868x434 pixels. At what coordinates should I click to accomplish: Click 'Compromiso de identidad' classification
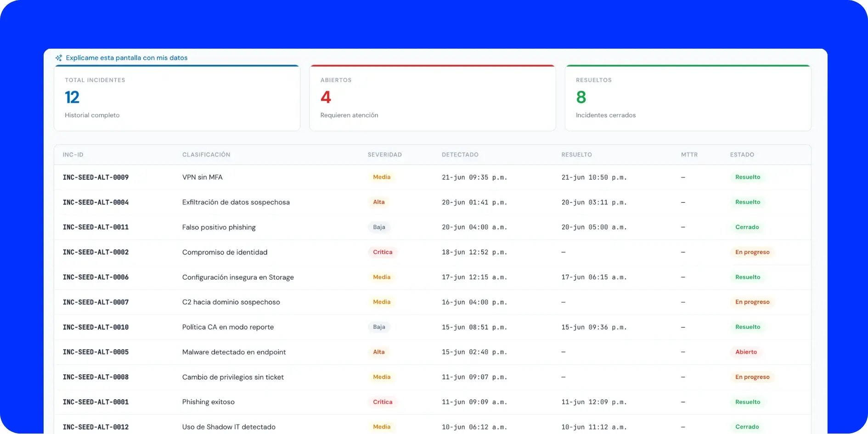click(225, 252)
